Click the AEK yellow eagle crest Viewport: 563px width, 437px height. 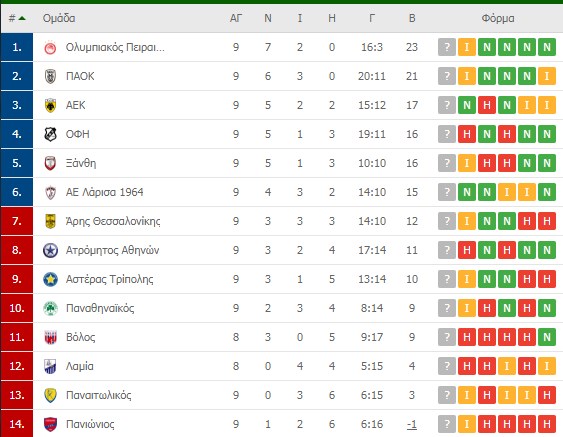coord(50,105)
